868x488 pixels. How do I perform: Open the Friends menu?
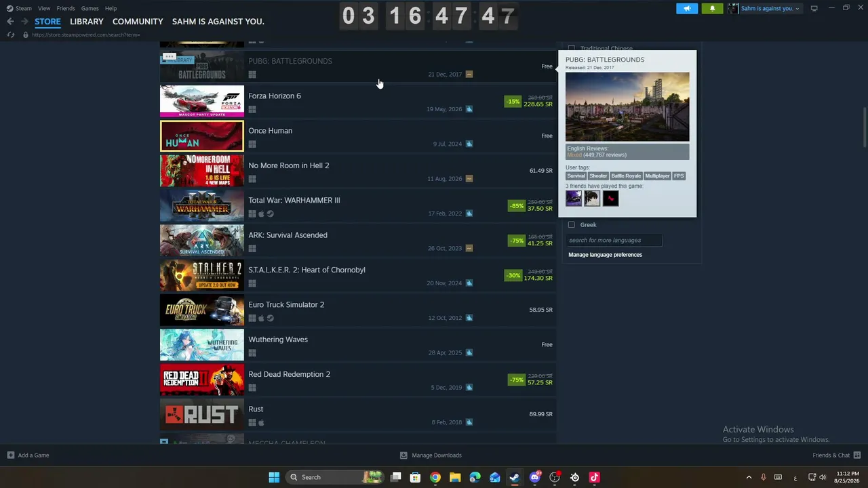pos(66,8)
